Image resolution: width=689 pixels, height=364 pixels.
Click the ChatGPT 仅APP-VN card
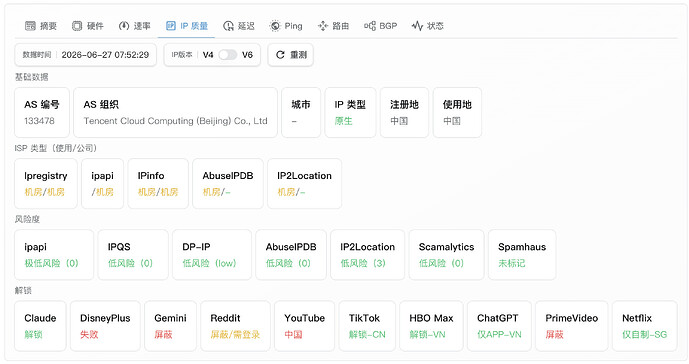click(499, 326)
